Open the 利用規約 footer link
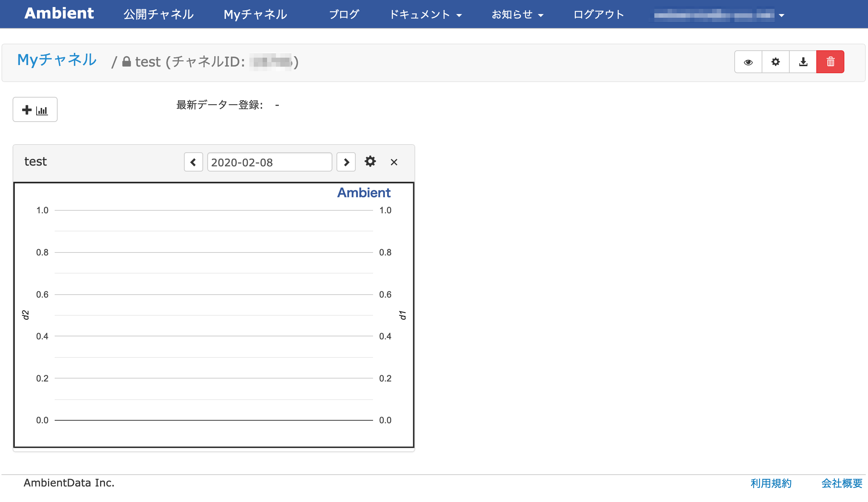The height and width of the screenshot is (502, 868). point(771,483)
